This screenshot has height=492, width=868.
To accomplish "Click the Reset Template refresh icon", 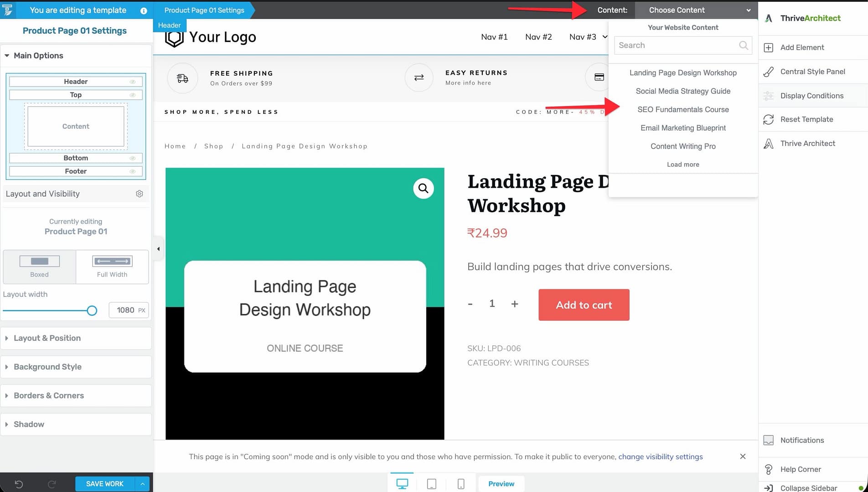I will click(x=768, y=119).
